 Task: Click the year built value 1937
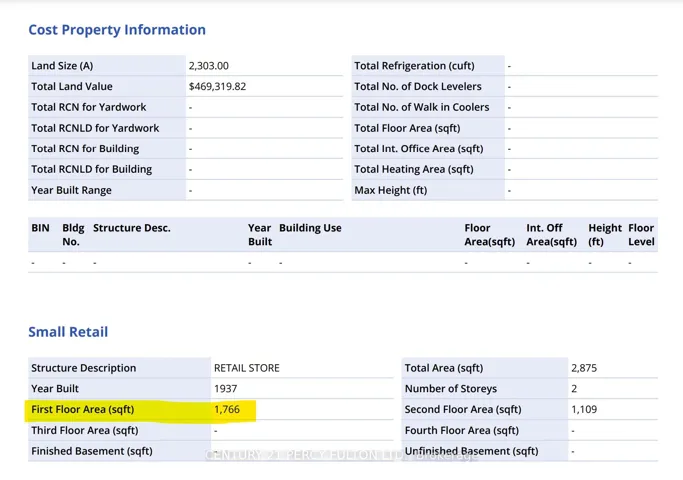point(226,389)
